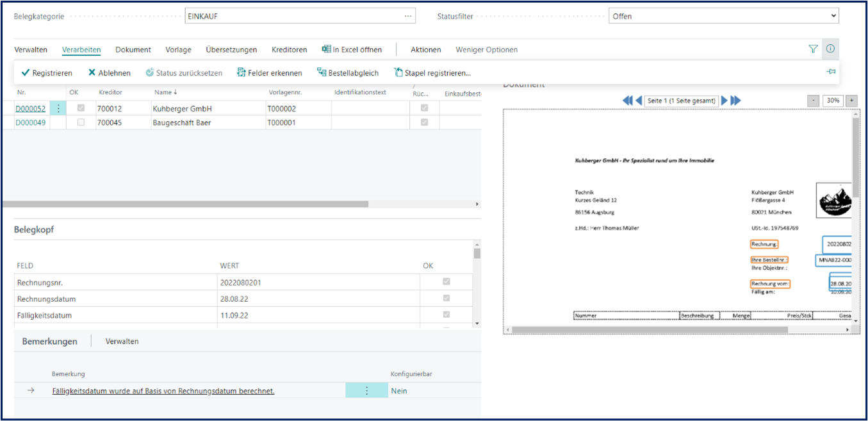Image resolution: width=868 pixels, height=421 pixels.
Task: Go to the last document page
Action: tap(736, 101)
